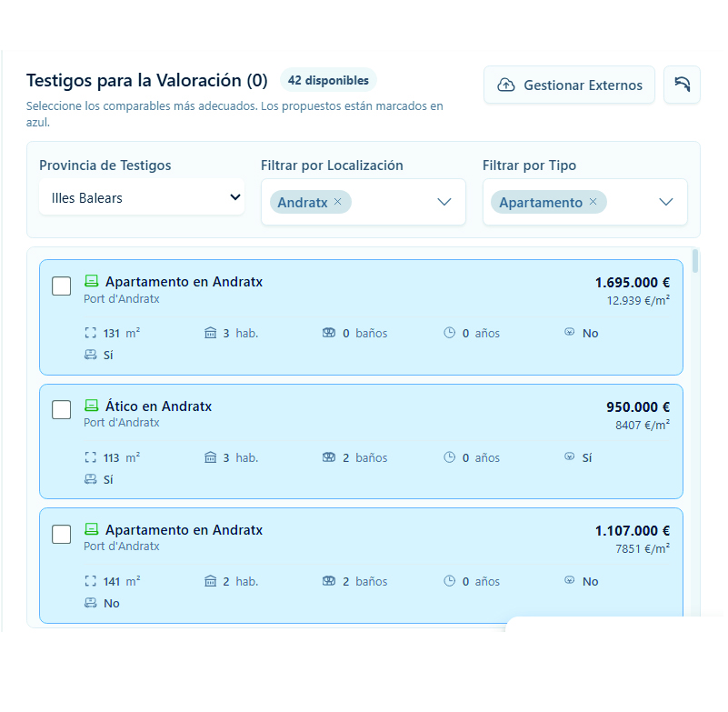Click the undo arrow icon button
Screen dimensions: 728x712
pos(682,85)
